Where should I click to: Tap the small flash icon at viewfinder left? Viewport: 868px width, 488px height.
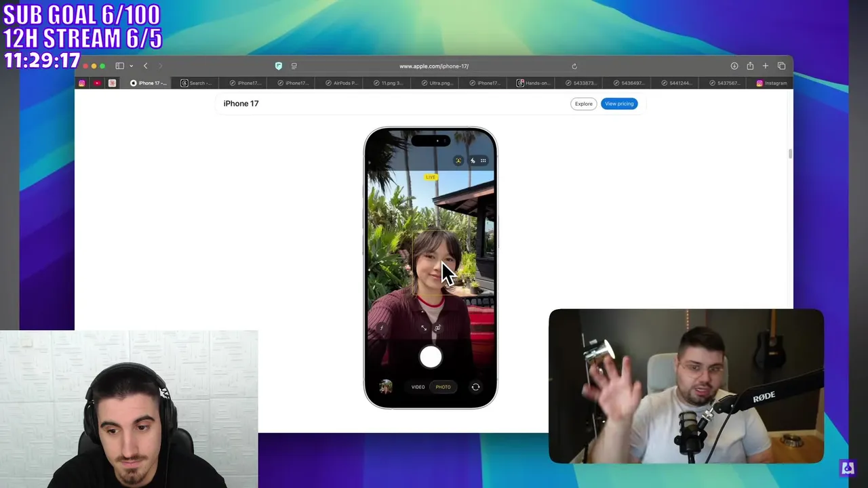[x=382, y=328]
